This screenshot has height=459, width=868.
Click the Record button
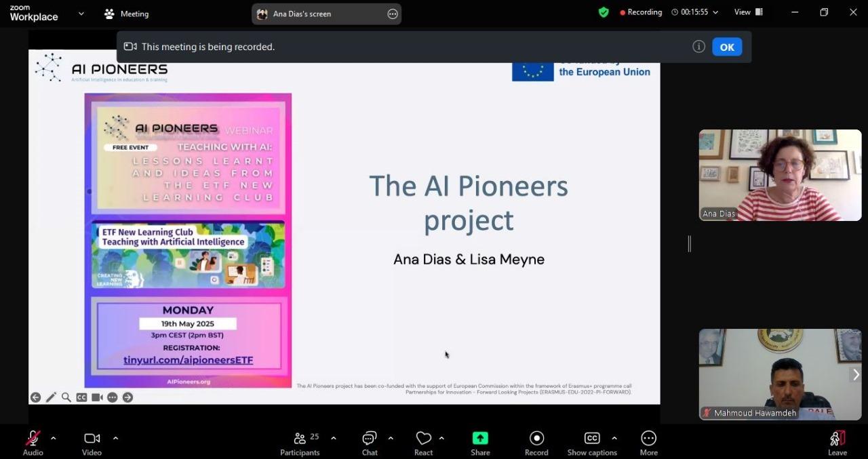[x=536, y=443]
